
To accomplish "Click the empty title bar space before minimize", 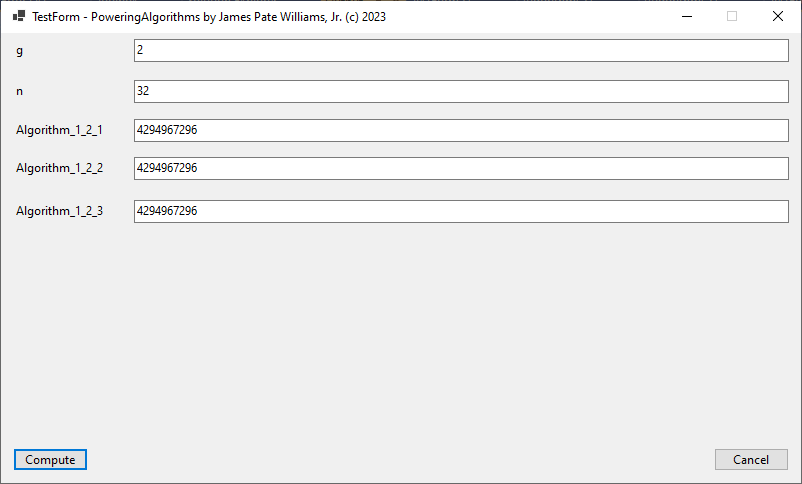I will pyautogui.click(x=530, y=16).
